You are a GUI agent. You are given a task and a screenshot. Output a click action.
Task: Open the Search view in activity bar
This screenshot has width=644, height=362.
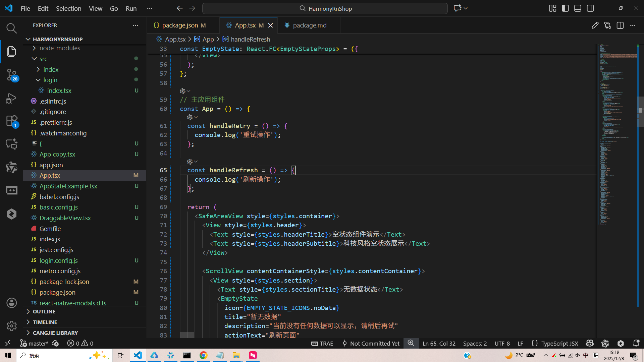pos(11,28)
